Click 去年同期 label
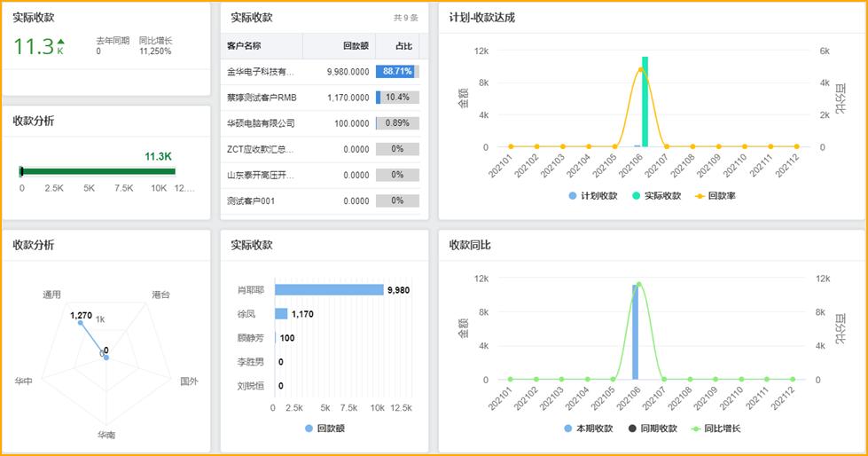 point(113,41)
